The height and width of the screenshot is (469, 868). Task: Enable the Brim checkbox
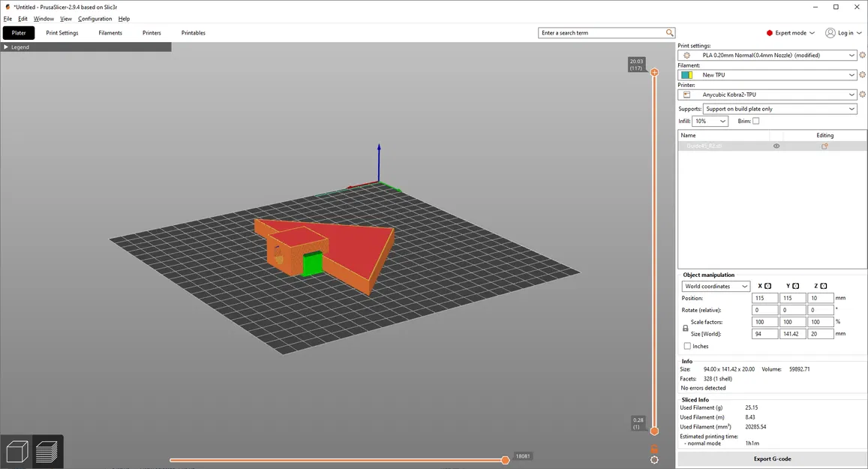(x=758, y=121)
